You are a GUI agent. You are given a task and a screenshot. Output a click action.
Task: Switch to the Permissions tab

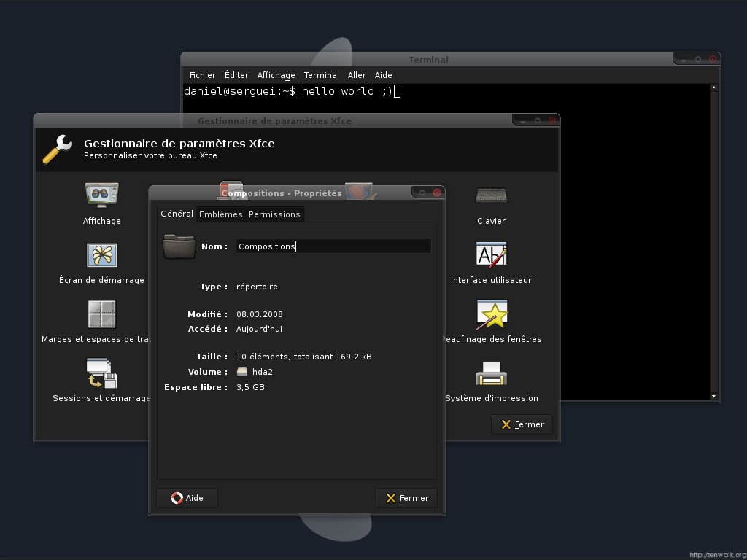click(x=274, y=214)
